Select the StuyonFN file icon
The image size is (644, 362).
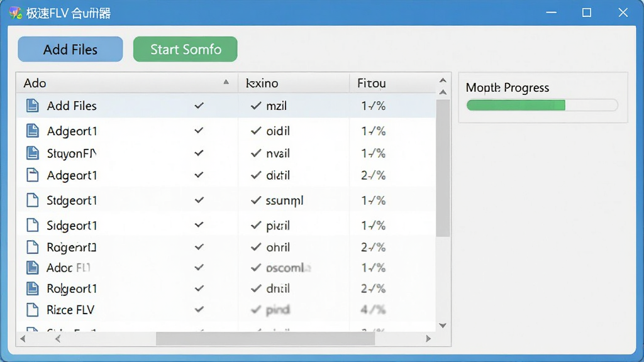tap(33, 153)
